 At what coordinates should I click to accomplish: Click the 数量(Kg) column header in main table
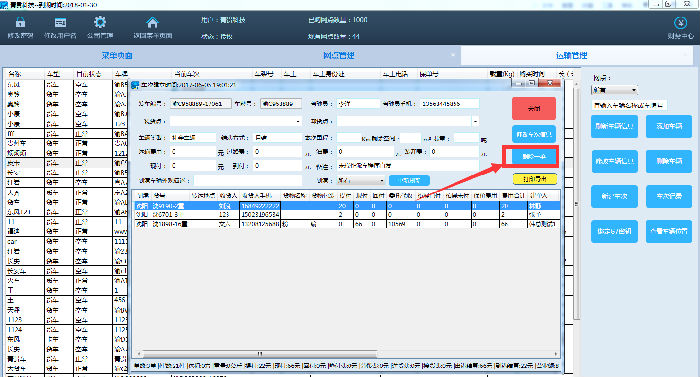click(501, 74)
